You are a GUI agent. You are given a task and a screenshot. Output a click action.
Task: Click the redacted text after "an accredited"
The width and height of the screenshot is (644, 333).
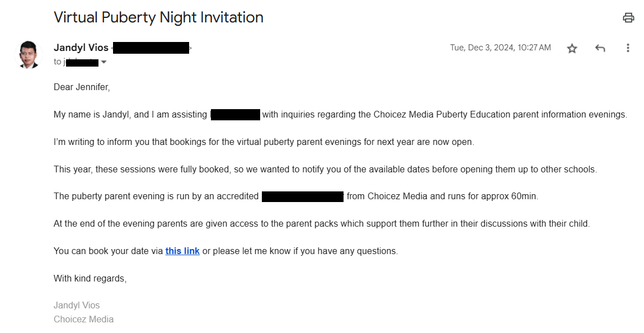coord(302,196)
